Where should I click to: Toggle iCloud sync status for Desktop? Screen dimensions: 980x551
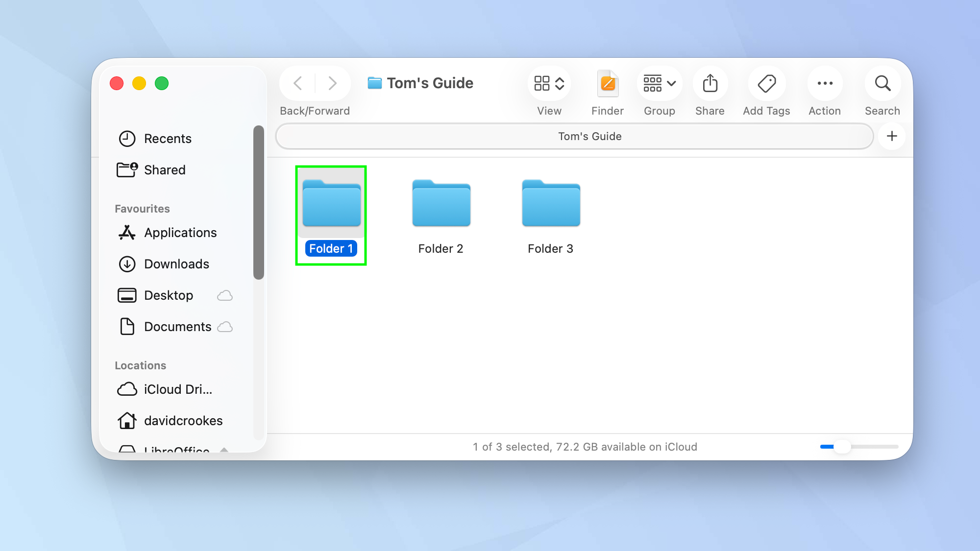click(x=225, y=295)
